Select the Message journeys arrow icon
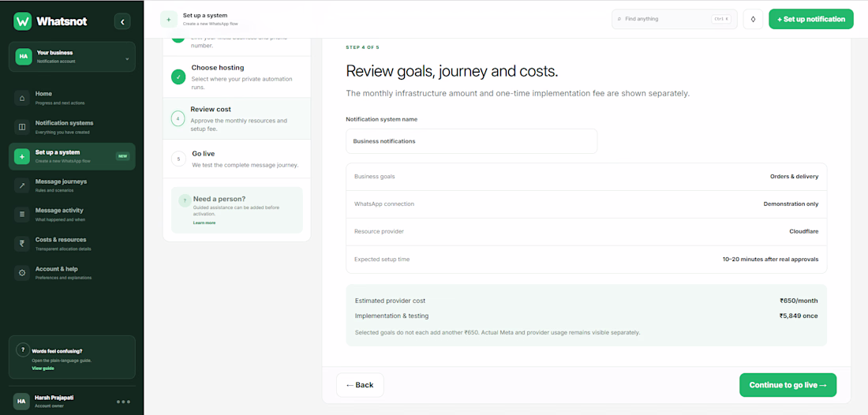The height and width of the screenshot is (415, 868). tap(22, 185)
